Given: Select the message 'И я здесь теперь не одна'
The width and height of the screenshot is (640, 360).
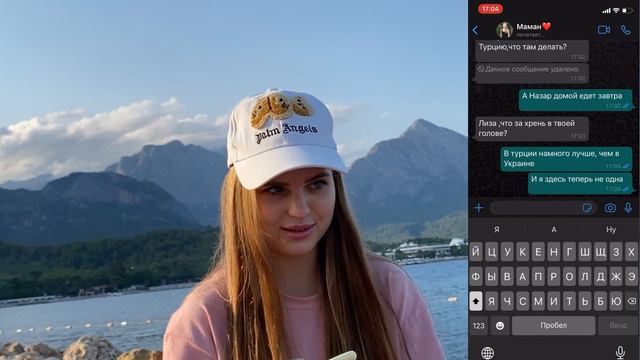Looking at the screenshot, I should (x=580, y=183).
